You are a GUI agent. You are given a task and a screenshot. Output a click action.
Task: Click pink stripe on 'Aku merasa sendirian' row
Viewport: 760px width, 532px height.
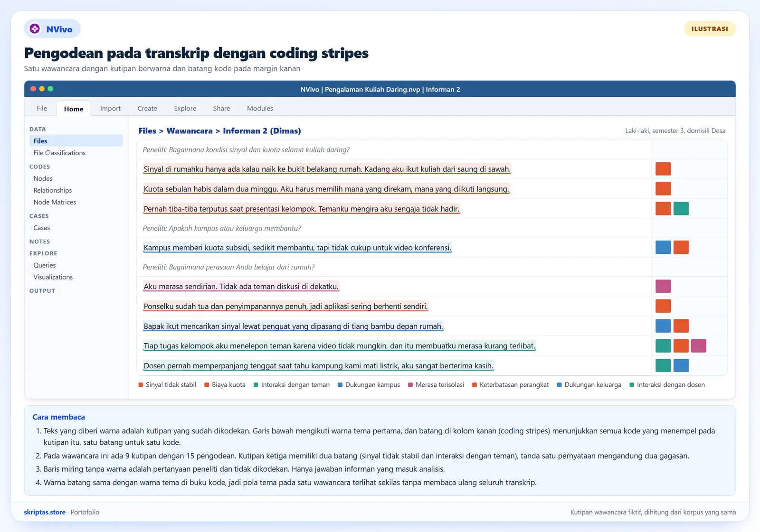pyautogui.click(x=663, y=286)
